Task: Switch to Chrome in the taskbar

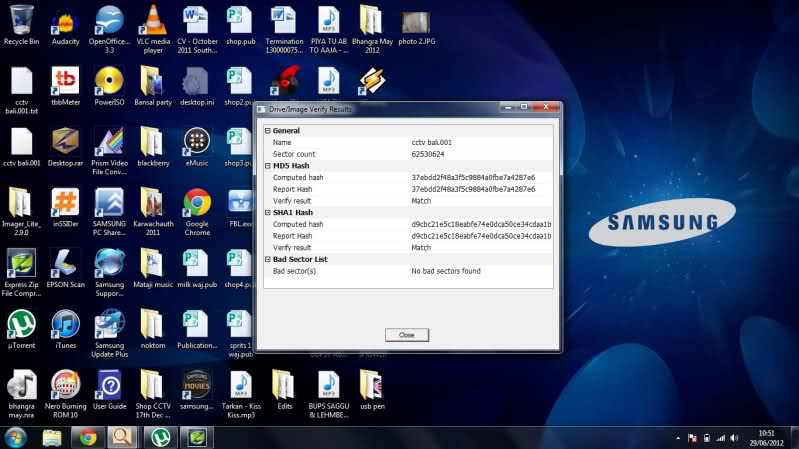Action: (x=88, y=438)
